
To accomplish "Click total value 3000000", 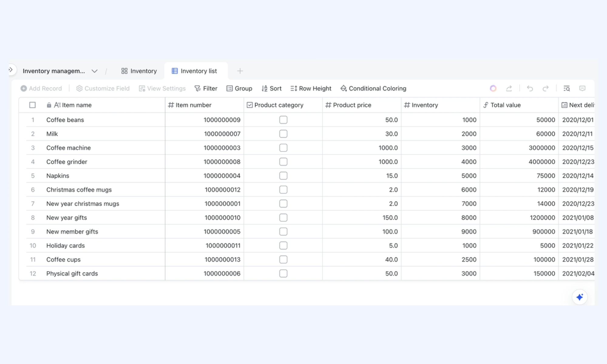I will tap(542, 148).
